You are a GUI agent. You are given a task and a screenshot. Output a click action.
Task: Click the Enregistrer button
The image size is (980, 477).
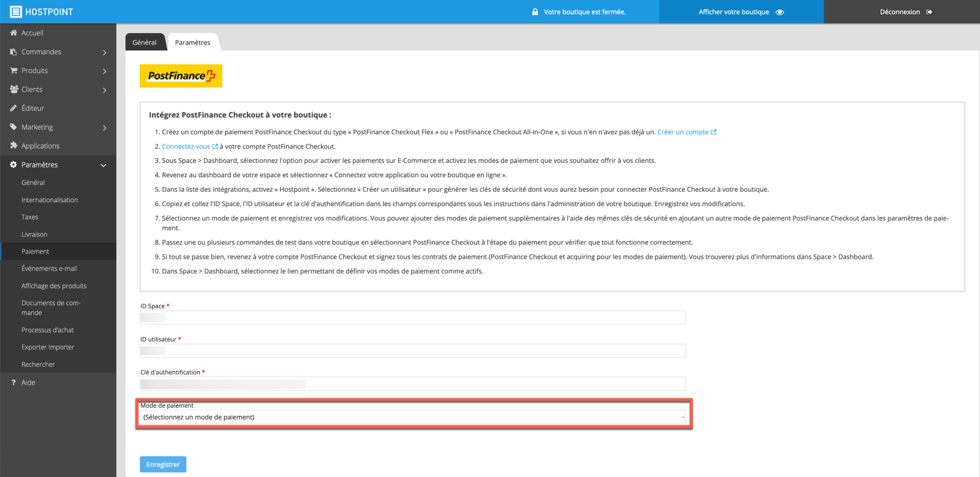point(163,465)
